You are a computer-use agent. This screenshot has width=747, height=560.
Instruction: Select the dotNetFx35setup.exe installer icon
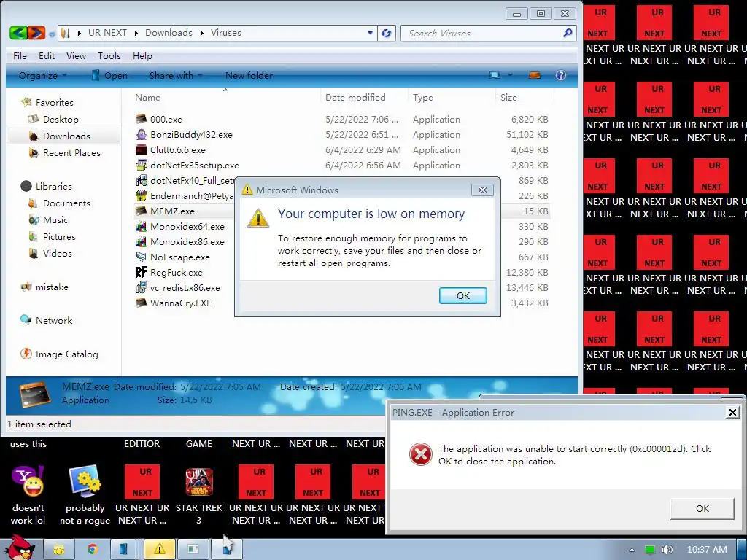tap(141, 166)
